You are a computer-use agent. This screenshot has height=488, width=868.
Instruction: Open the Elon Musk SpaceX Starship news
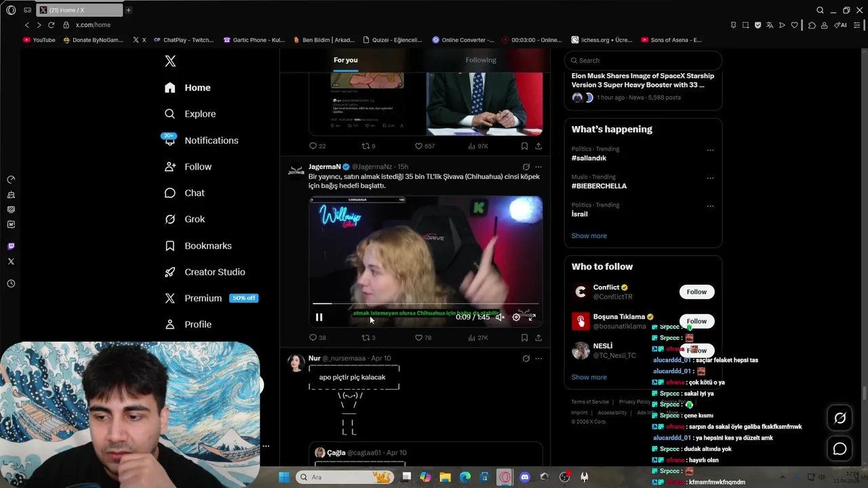click(x=642, y=80)
